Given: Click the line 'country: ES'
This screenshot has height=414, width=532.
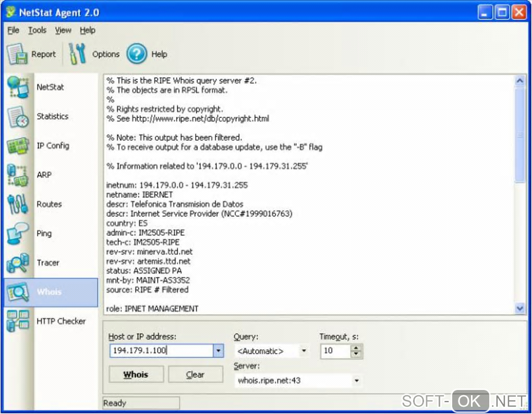Looking at the screenshot, I should click(127, 223).
